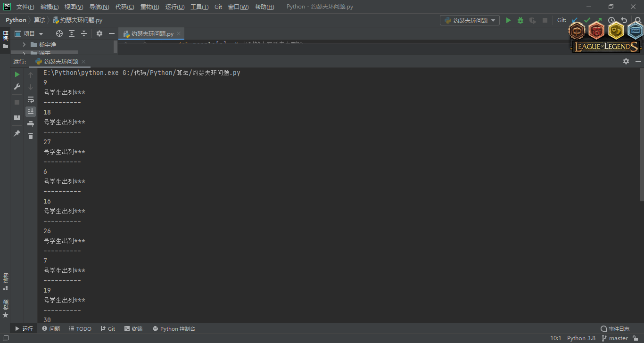Print the console output with printer icon

click(31, 124)
